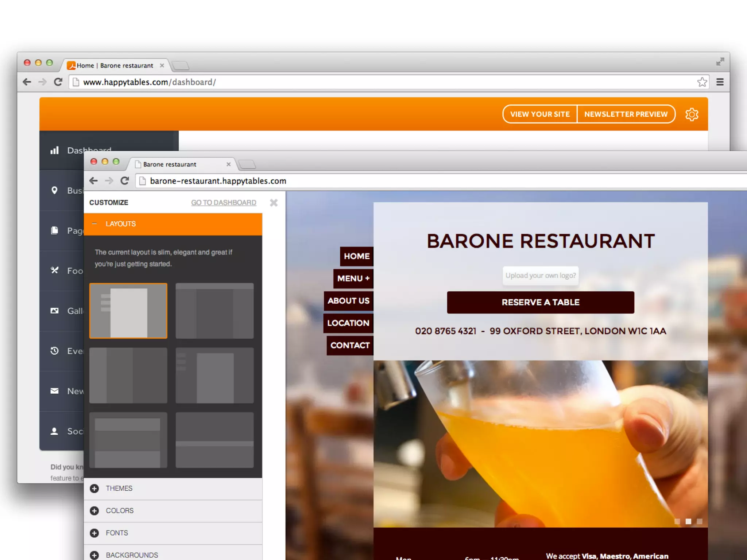Open the About Us site menu item
Viewport: 747px width, 560px height.
[348, 301]
